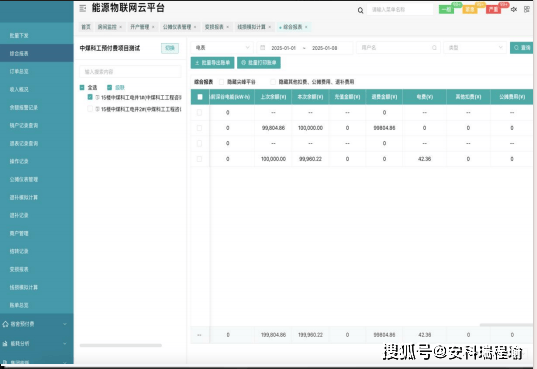
Task: Click the 电费(¥) column header
Action: point(425,97)
